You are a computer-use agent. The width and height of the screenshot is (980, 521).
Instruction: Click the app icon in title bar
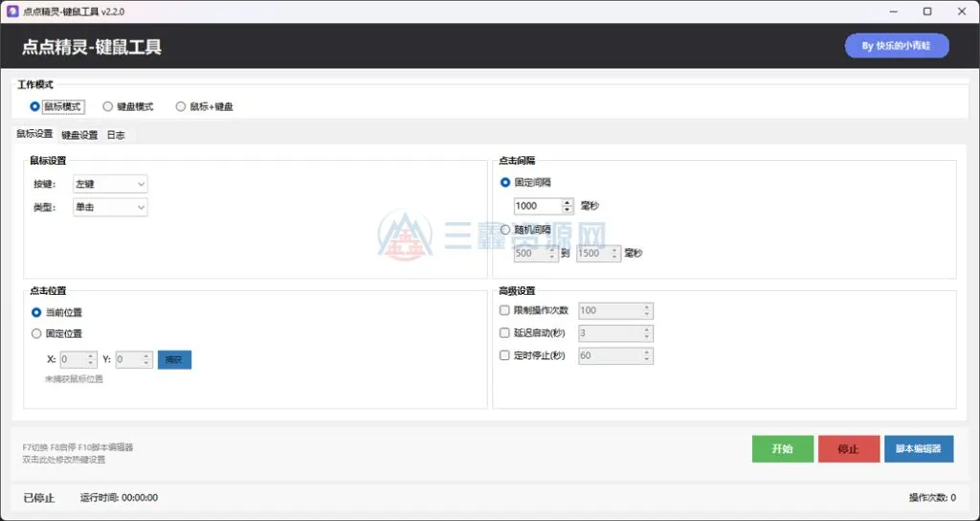pyautogui.click(x=12, y=11)
